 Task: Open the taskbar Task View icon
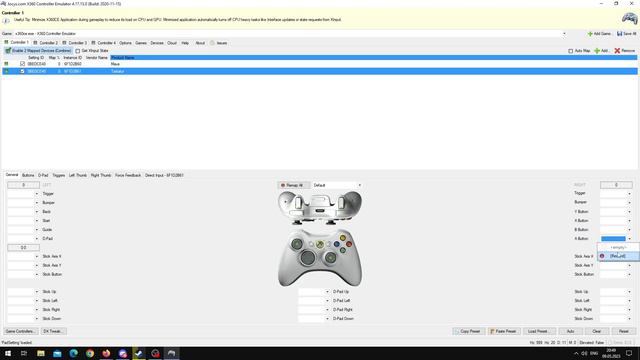point(24,353)
